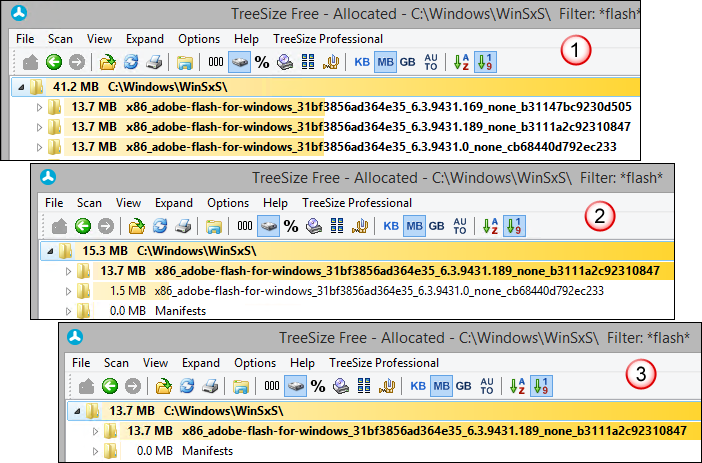Open TreeSize Professional menu in window 1
The image size is (702, 463).
point(328,39)
